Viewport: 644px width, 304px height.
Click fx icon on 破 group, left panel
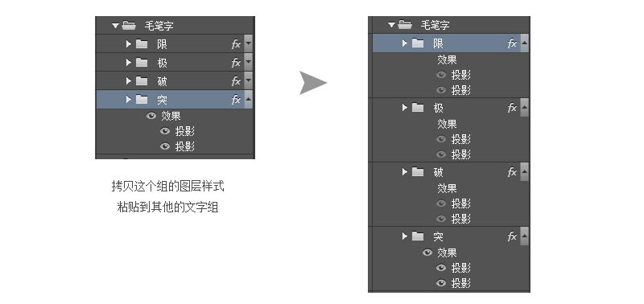coord(236,81)
